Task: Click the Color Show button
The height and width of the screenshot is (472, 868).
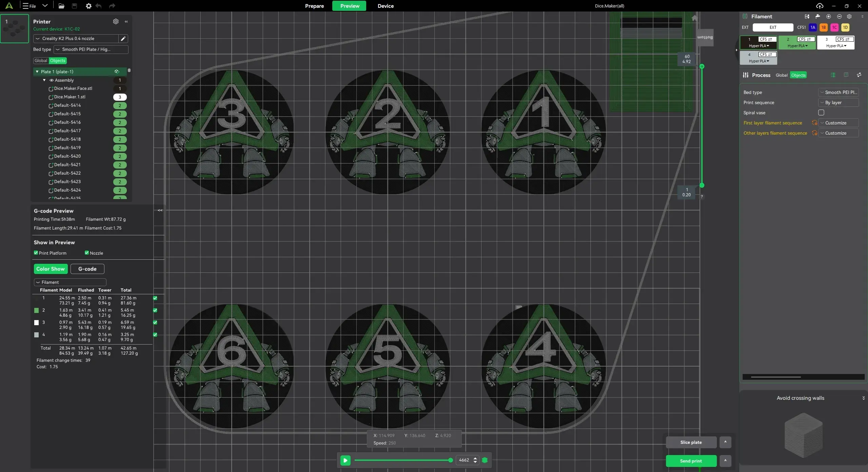Action: 51,269
